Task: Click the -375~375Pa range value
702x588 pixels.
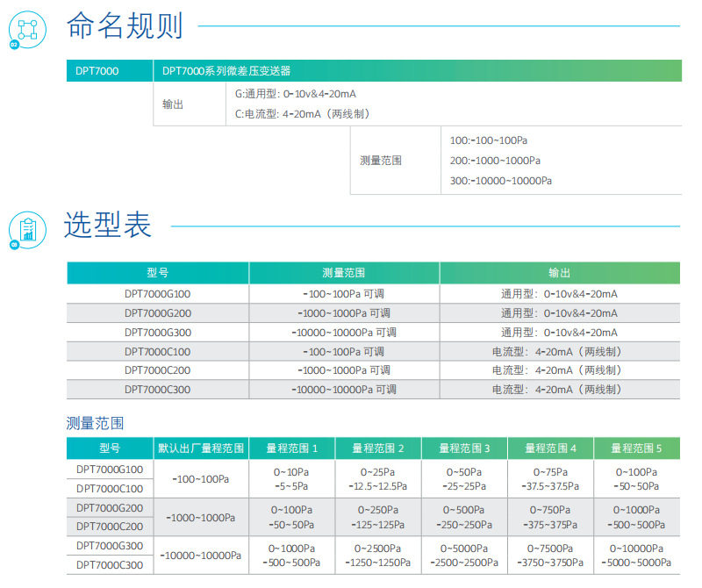Action: [550, 525]
